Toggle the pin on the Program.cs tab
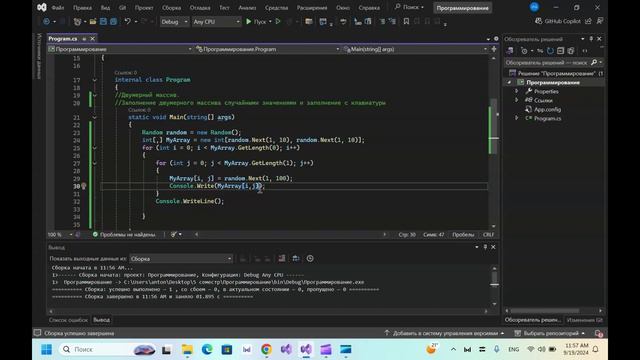 click(x=84, y=39)
